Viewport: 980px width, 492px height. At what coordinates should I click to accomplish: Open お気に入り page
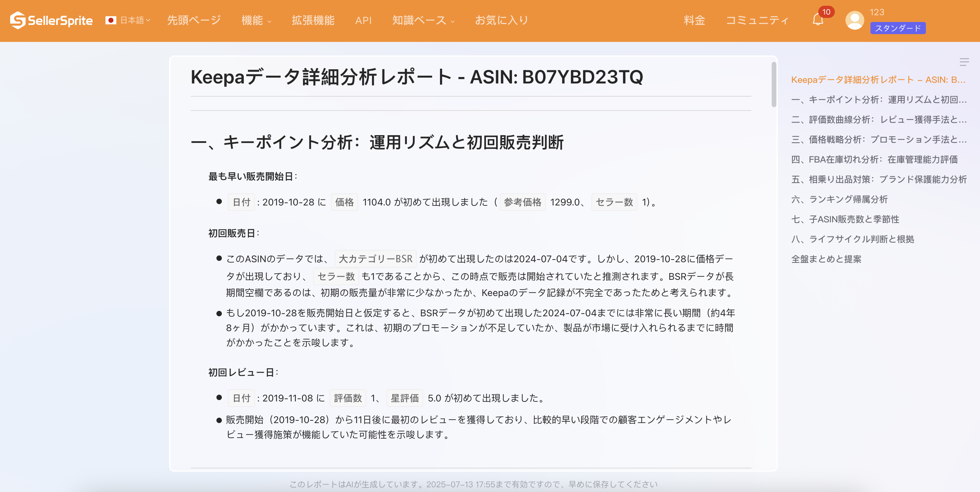point(501,20)
